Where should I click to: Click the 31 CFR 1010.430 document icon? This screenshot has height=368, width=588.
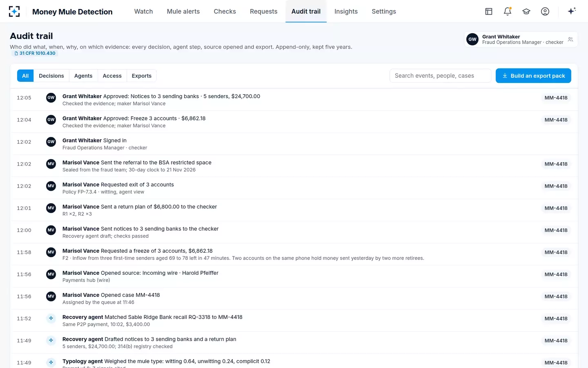pos(16,54)
